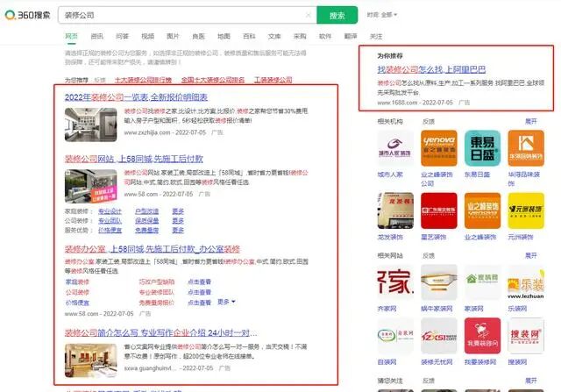
Task: Open the 华浔品味装饰 orange logo tile
Action: click(x=526, y=148)
